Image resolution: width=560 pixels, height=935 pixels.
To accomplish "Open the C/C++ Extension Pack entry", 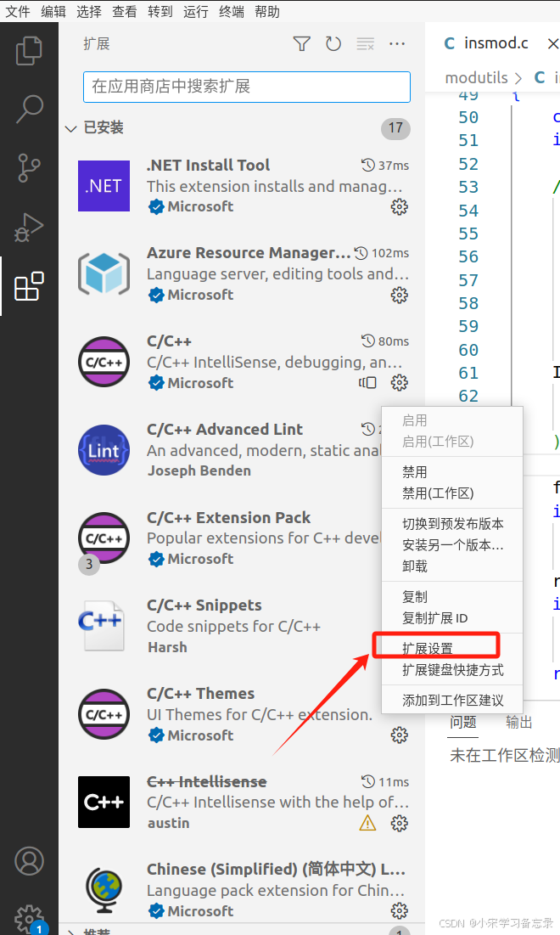I will coord(242,538).
